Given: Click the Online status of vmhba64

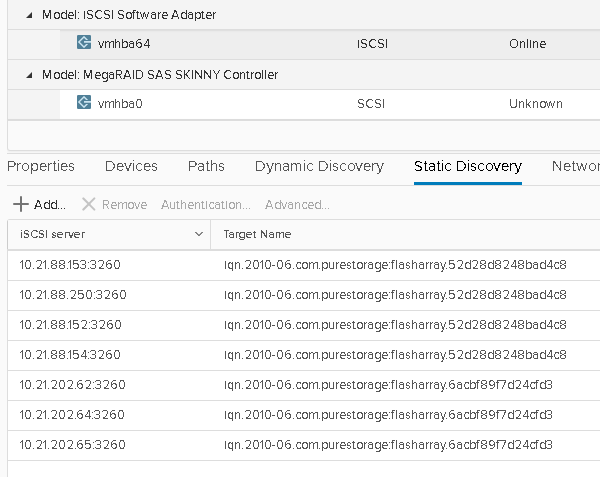Looking at the screenshot, I should click(527, 44).
